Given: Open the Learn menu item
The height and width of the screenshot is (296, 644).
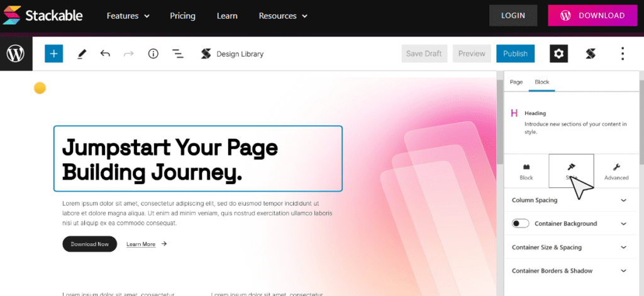Looking at the screenshot, I should [x=227, y=16].
